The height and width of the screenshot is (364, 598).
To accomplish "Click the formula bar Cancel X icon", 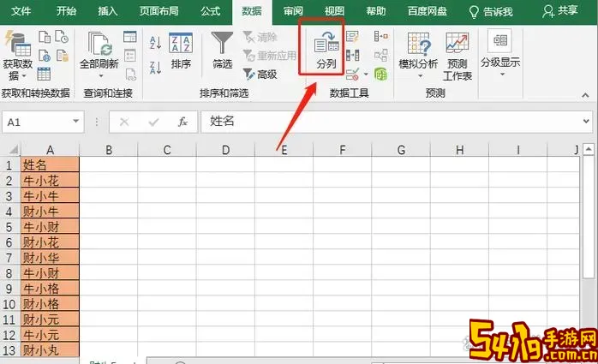I will click(124, 122).
